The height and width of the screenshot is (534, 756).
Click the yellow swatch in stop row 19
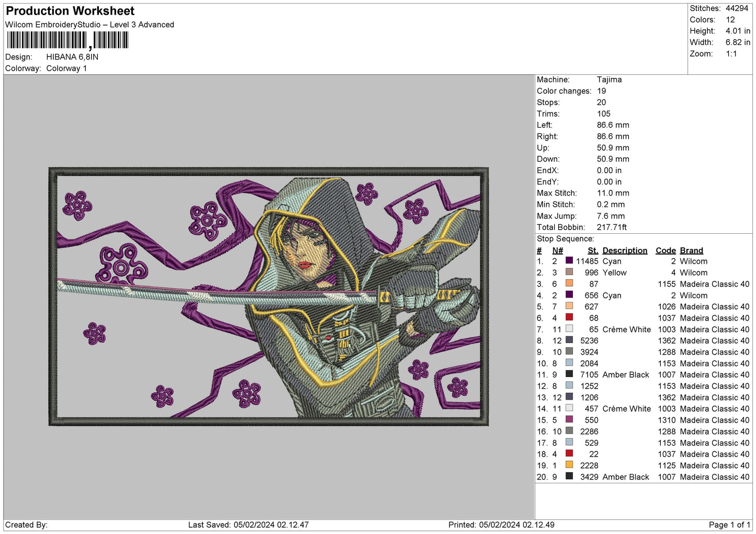tap(569, 465)
